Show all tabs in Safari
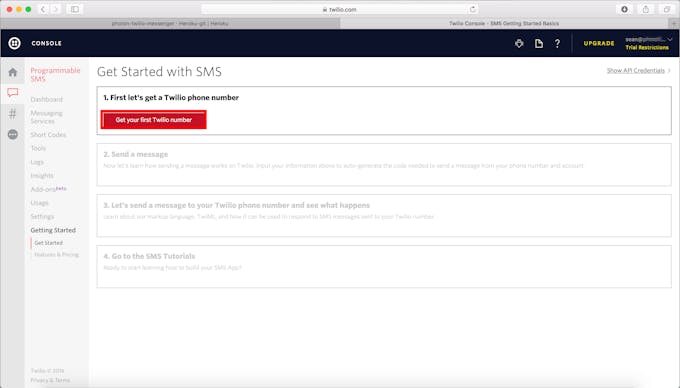Image resolution: width=680 pixels, height=388 pixels. 667,9
